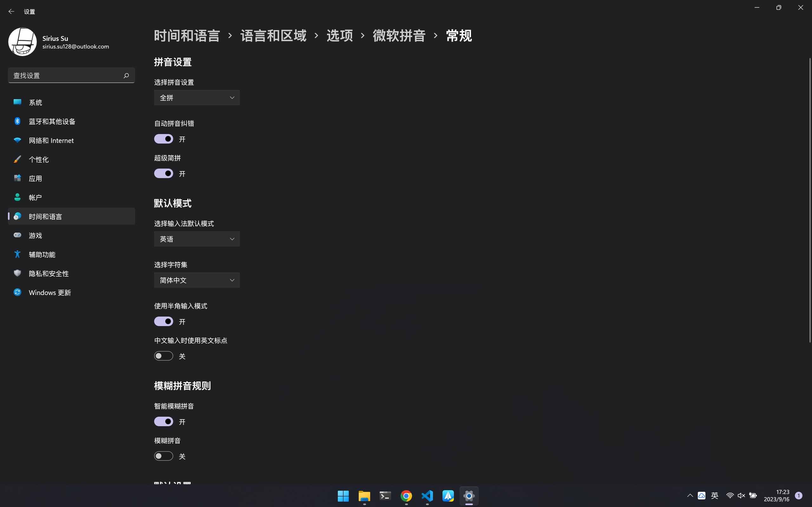
Task: Open 隐私和安全性 settings
Action: click(x=49, y=273)
